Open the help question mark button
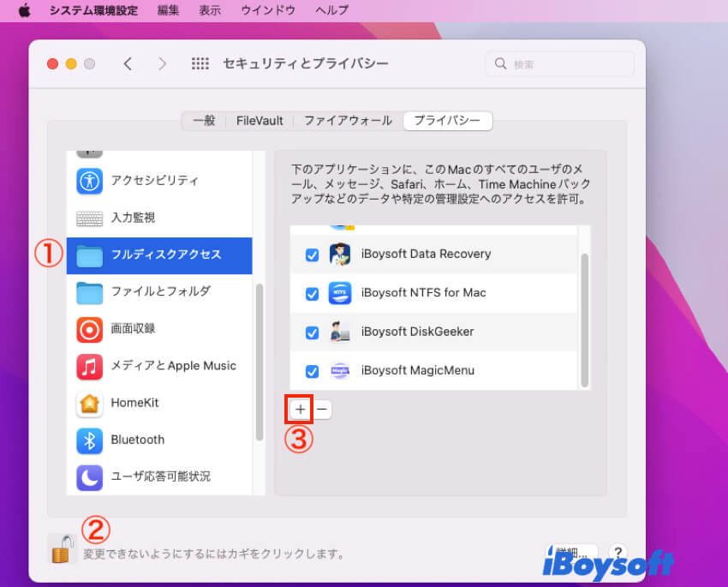Viewport: 728px width, 587px height. point(618,552)
